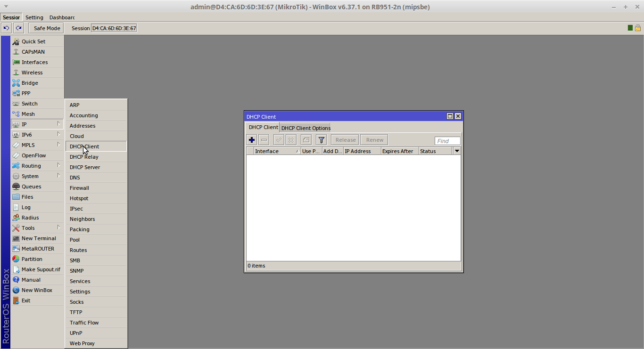Select the DHCP Client tab
644x349 pixels.
[x=263, y=127]
